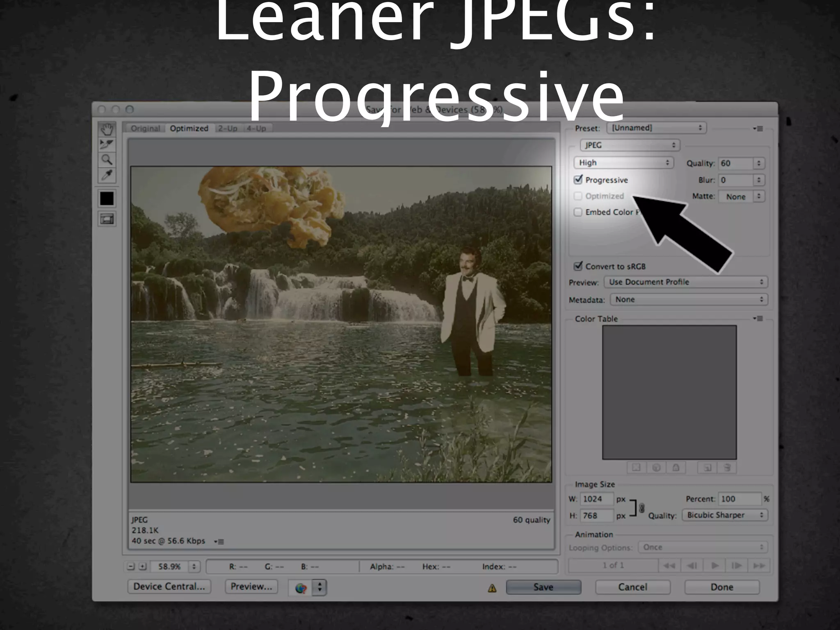Step to next animation frame

(737, 566)
